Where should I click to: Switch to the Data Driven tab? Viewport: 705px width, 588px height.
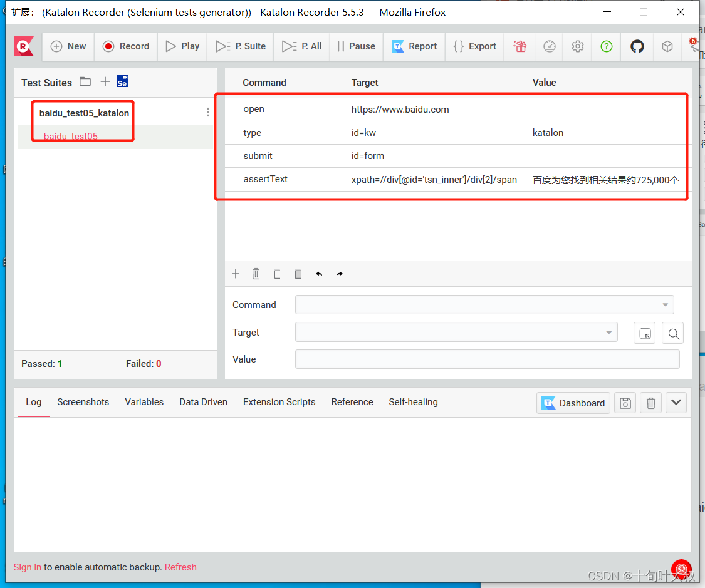[x=203, y=402]
